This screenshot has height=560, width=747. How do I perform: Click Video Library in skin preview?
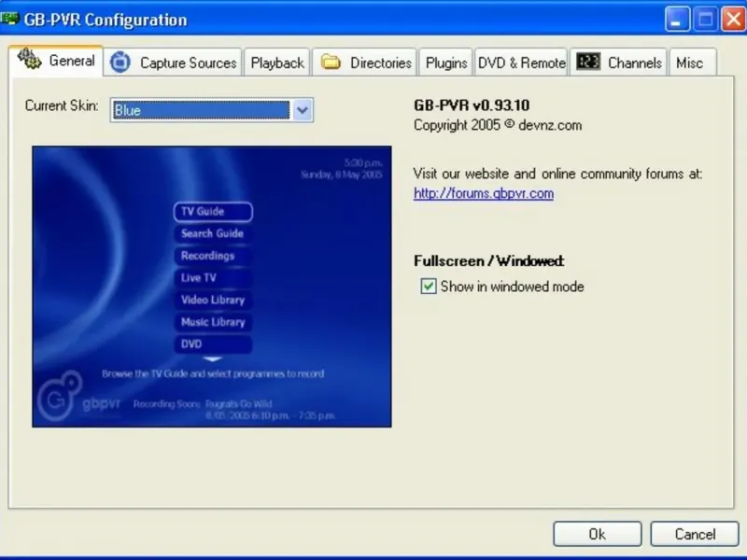tap(213, 300)
